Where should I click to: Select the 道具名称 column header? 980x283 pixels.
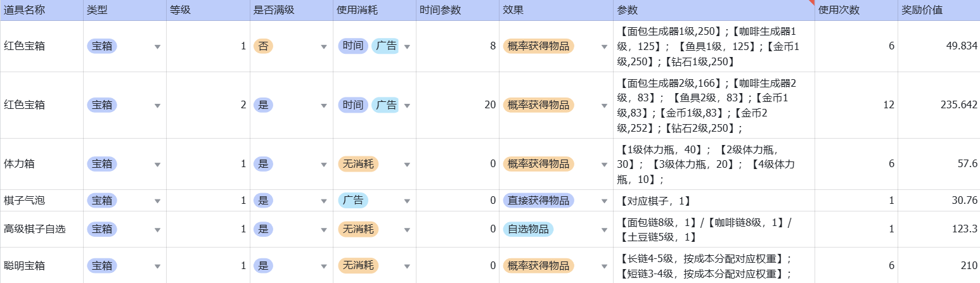pos(42,10)
